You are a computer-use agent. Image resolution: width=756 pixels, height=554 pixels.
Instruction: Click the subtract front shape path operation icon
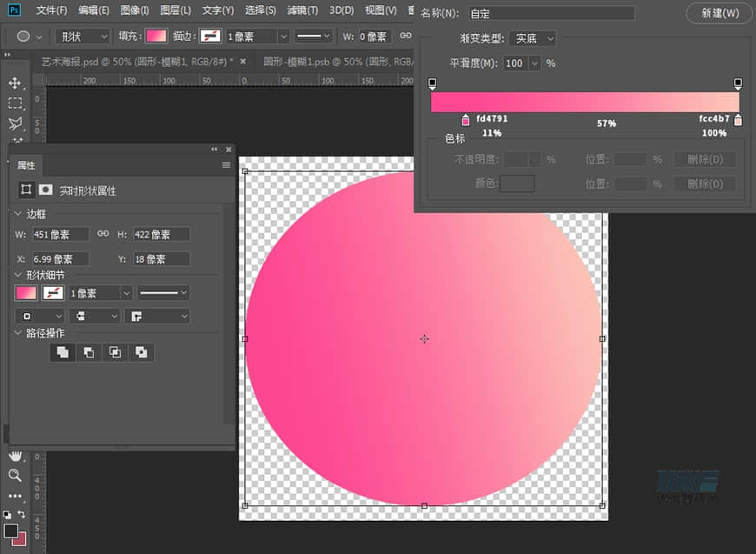89,352
